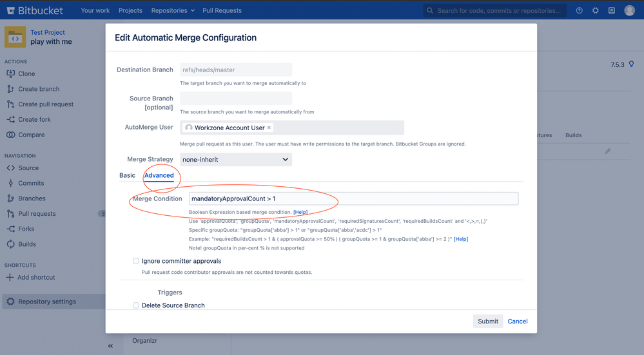644x355 pixels.
Task: Click the lightbulb icon beside 7.5.3
Action: point(632,64)
